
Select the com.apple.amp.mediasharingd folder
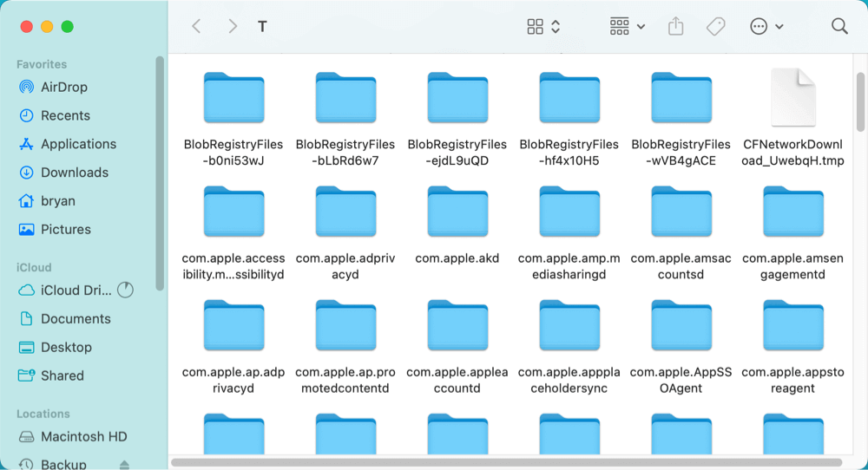[569, 212]
